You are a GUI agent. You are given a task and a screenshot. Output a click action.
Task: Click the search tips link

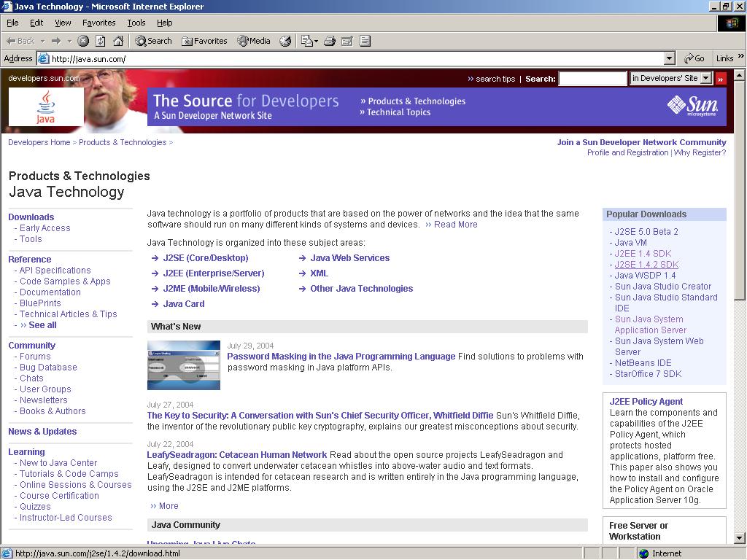coord(495,79)
